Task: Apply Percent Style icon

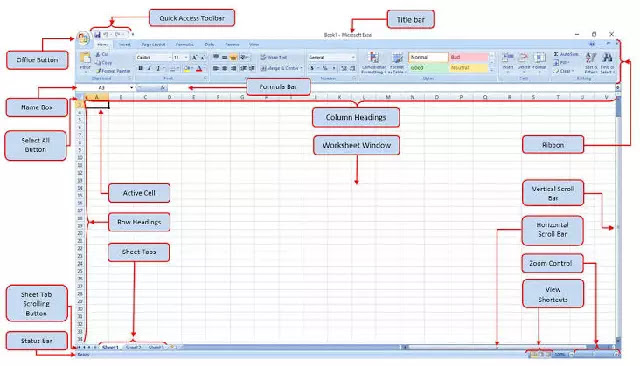Action: (x=325, y=68)
